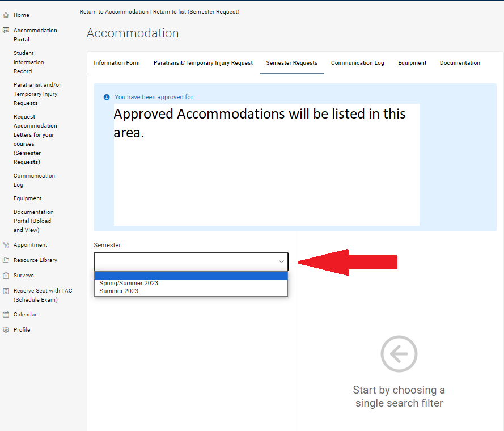Image resolution: width=504 pixels, height=431 pixels.
Task: Click the blue info icon in the approval banner
Action: click(107, 97)
